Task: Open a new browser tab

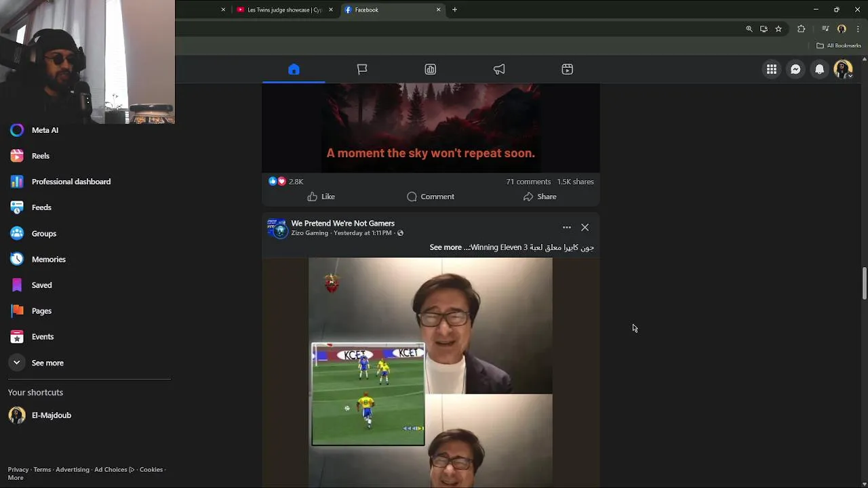Action: [x=454, y=9]
